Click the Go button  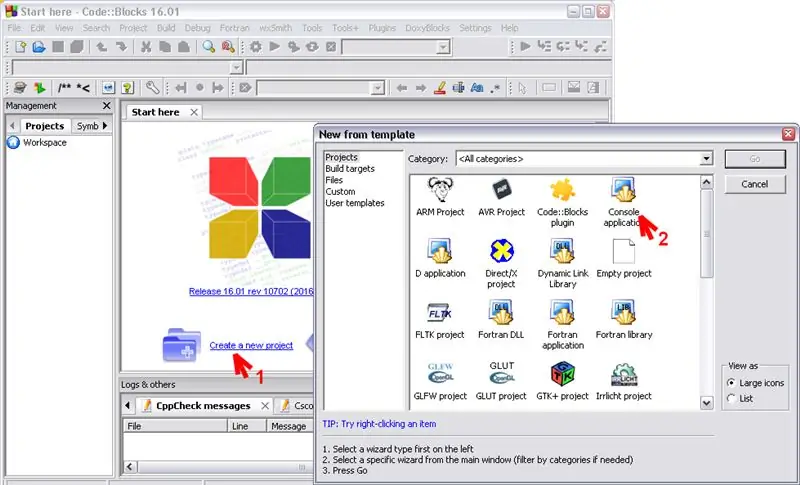click(755, 159)
